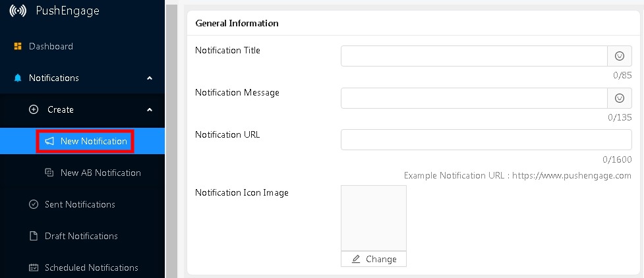Image resolution: width=644 pixels, height=278 pixels.
Task: Collapse the Create submenu chevron
Action: pos(150,109)
